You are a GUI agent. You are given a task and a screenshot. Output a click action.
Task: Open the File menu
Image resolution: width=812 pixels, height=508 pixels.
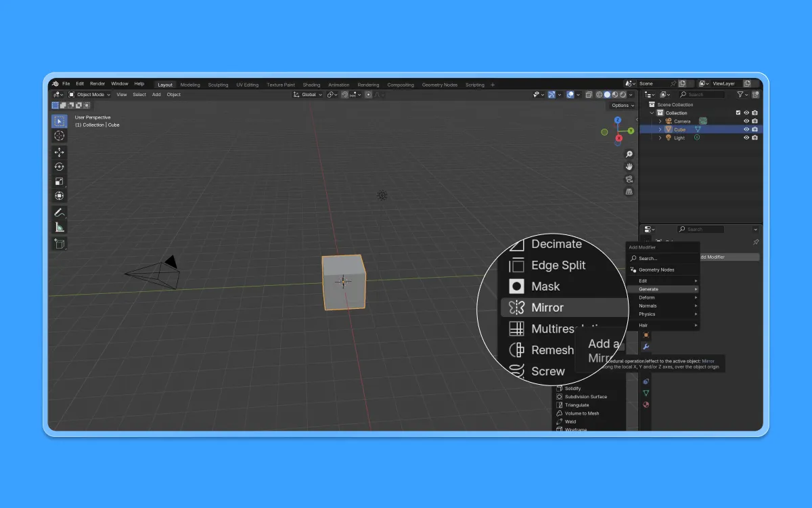point(66,84)
